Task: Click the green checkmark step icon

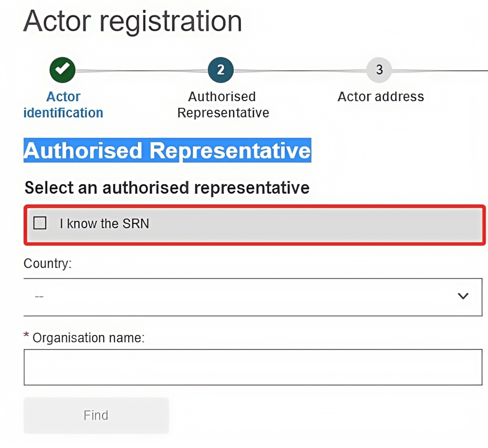Action: tap(63, 70)
